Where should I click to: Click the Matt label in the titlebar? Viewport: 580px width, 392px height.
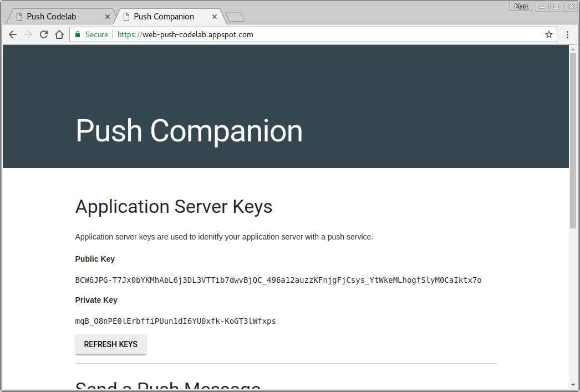pos(521,6)
